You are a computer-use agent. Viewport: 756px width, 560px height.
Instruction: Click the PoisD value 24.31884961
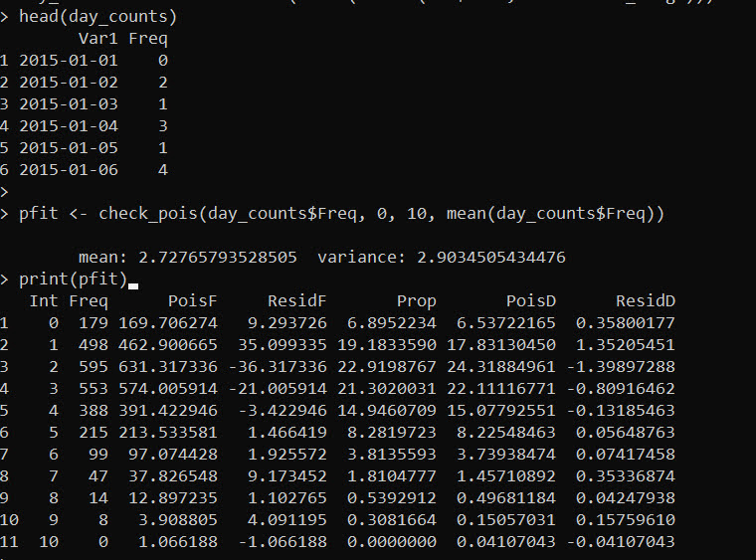501,367
